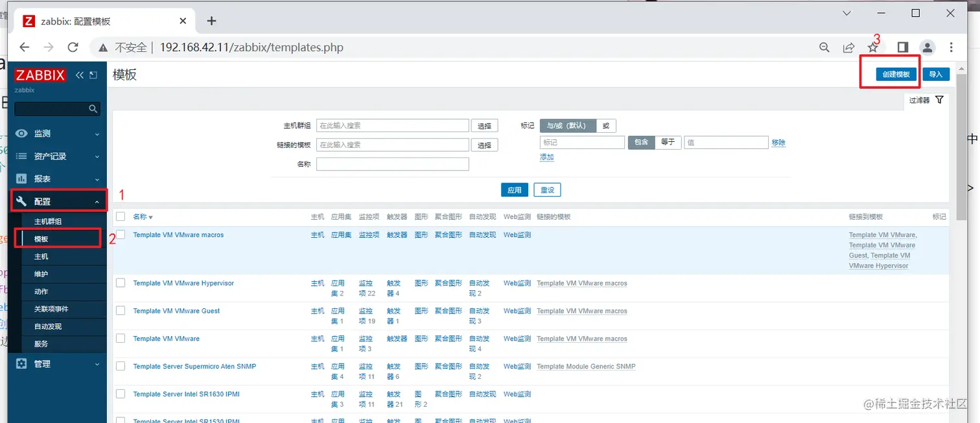980x423 pixels.
Task: Expand the 资产记录 menu section
Action: click(97, 157)
